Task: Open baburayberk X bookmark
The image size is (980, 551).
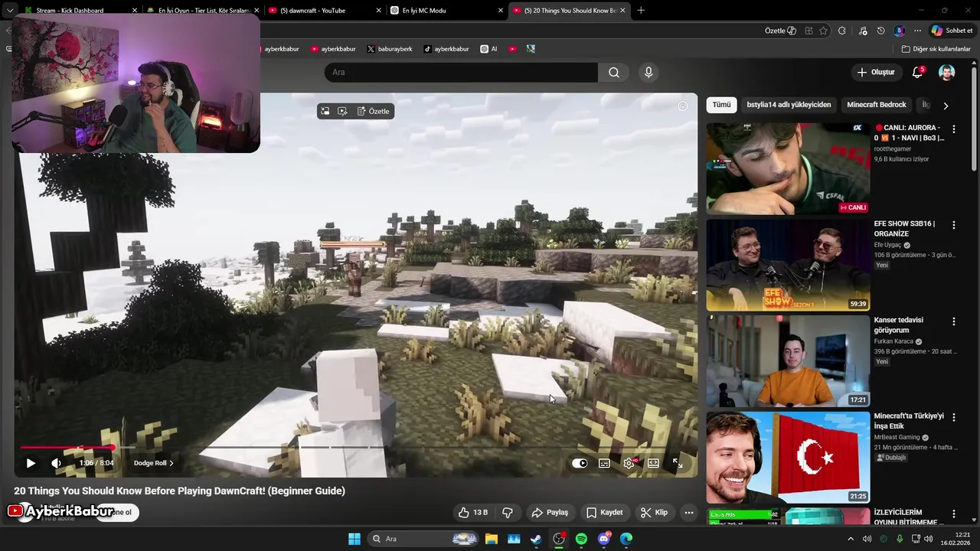Action: (390, 49)
